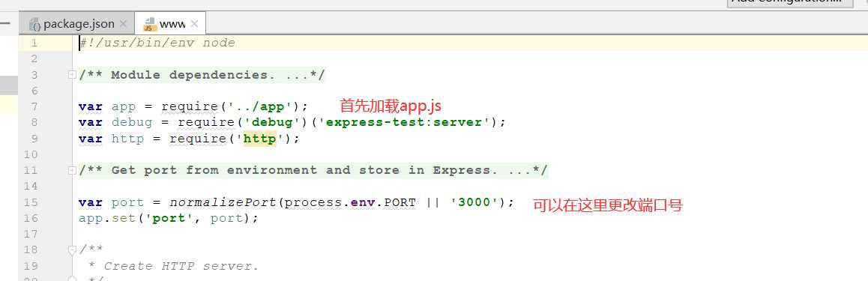The height and width of the screenshot is (281, 868).
Task: Click line number 19 in the gutter
Action: [31, 266]
